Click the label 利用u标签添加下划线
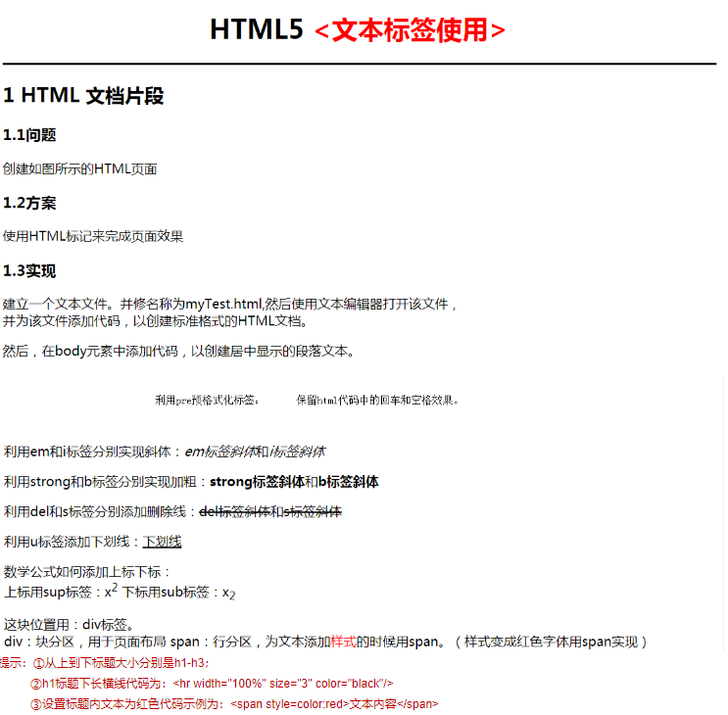This screenshot has width=728, height=715. [72, 542]
